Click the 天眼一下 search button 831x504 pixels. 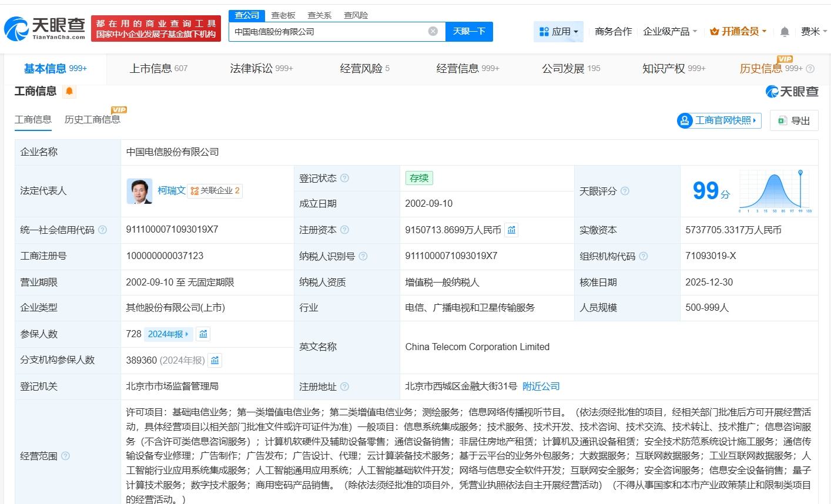coord(469,31)
